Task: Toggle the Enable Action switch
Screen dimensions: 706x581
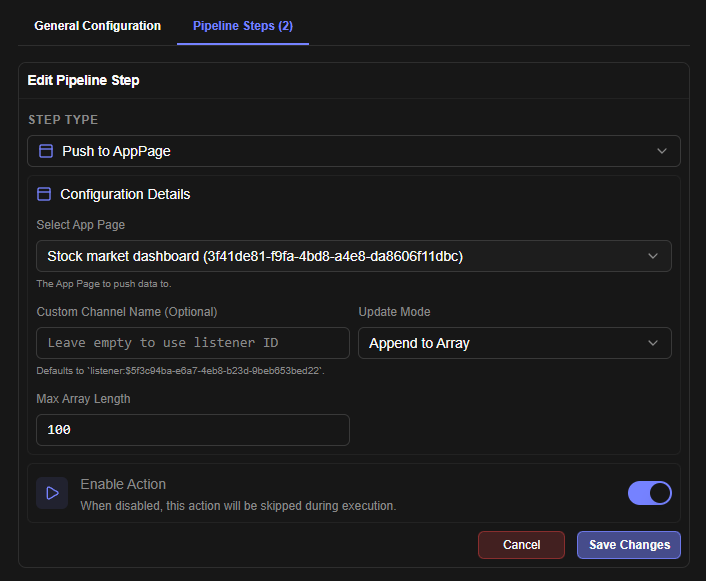Action: [649, 493]
